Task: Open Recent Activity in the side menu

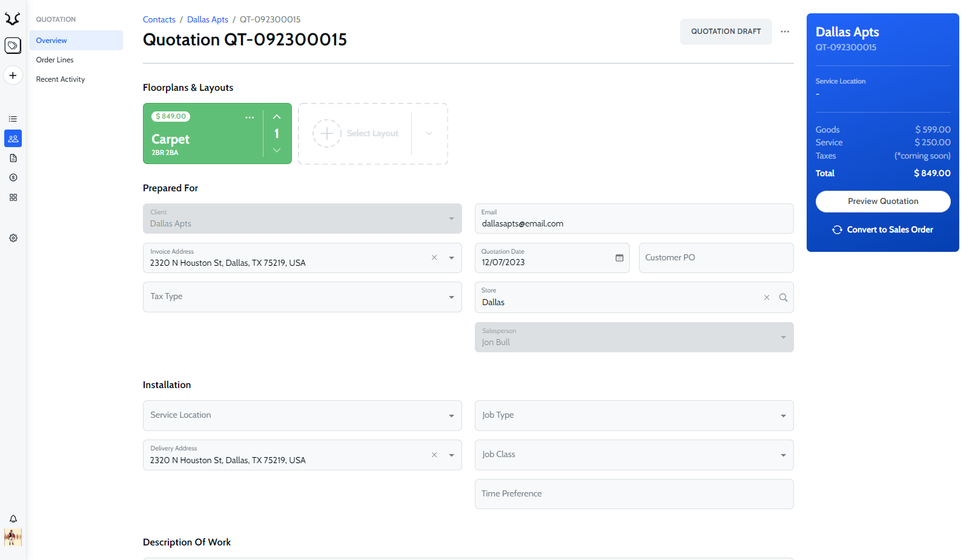Action: (x=61, y=79)
